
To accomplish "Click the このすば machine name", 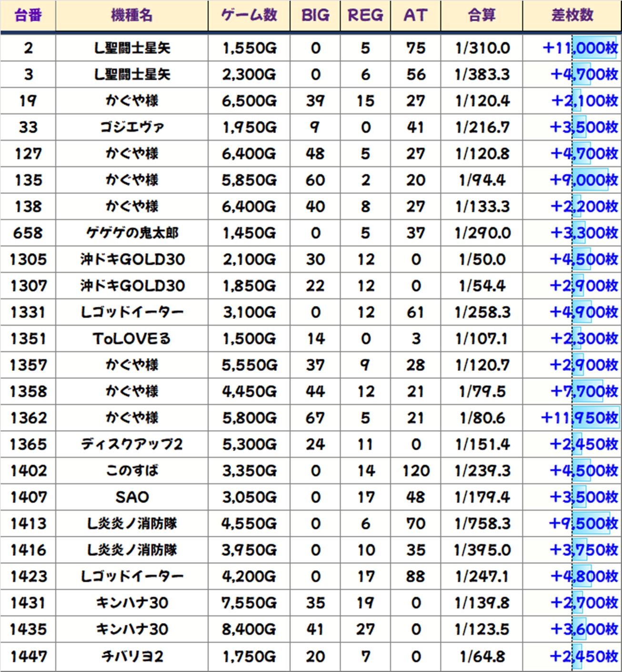I will [x=131, y=471].
